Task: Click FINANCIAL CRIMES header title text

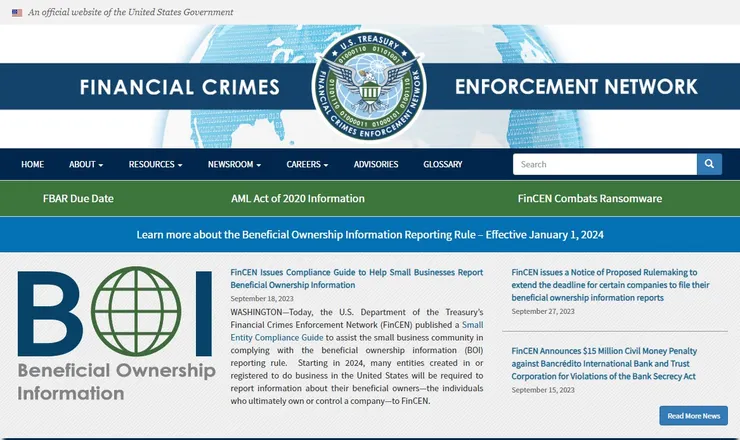Action: pos(179,87)
